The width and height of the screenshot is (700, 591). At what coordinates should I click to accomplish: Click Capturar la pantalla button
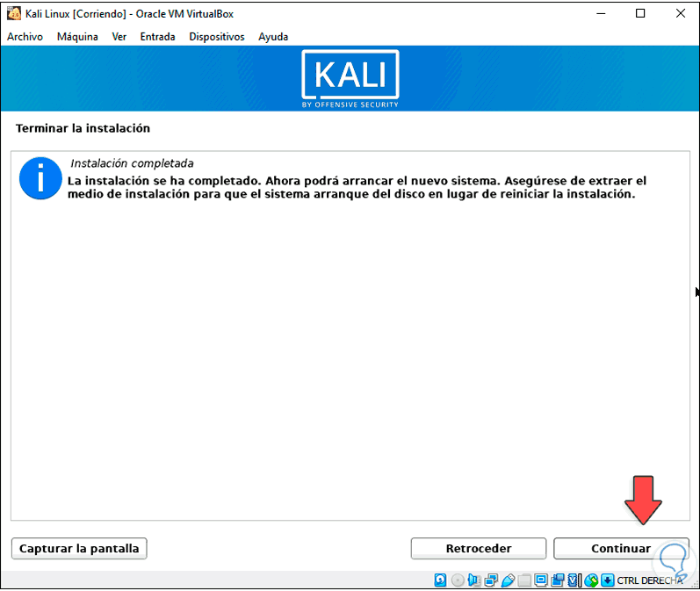(x=79, y=548)
